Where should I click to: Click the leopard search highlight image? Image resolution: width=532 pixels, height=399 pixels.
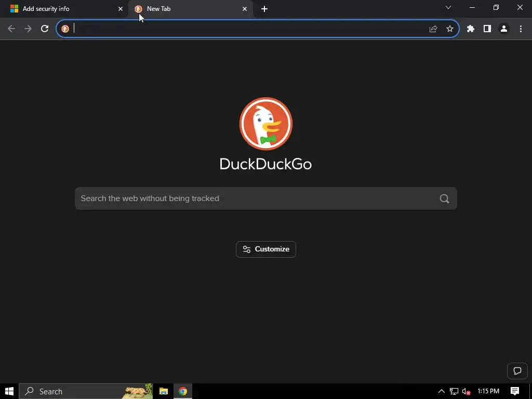(x=137, y=391)
